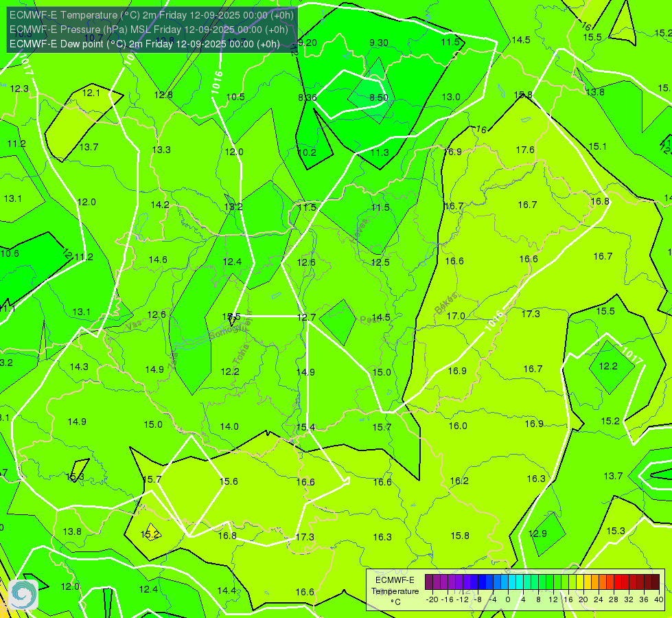Click the Tolna county label
This screenshot has height=618, width=672.
[240, 354]
